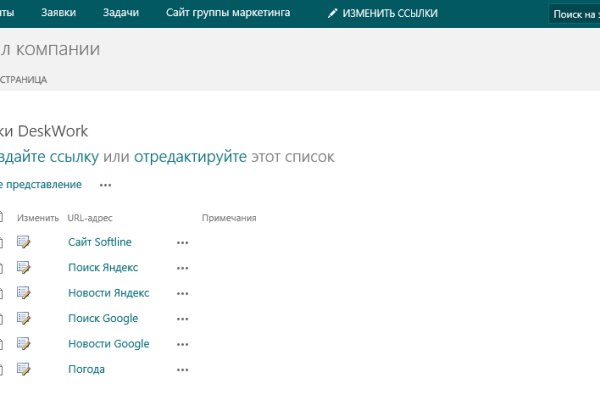Screen dimensions: 600x400
Task: Open edit form for Новости Яндекс via its icon
Action: pyautogui.click(x=24, y=293)
